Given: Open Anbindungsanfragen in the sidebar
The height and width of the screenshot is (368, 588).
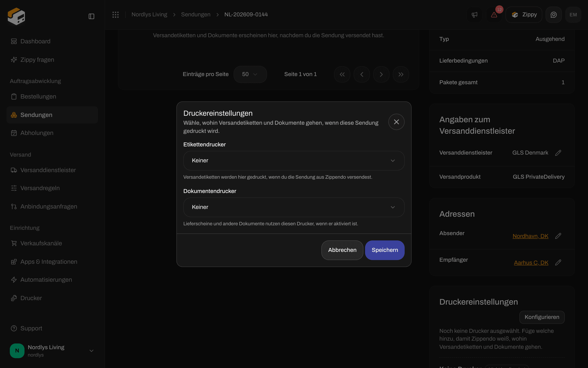Looking at the screenshot, I should tap(52, 206).
